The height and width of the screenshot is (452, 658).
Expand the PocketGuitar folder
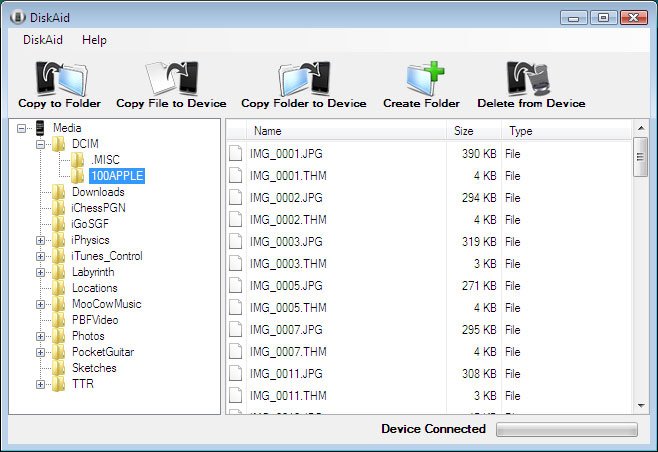[40, 353]
